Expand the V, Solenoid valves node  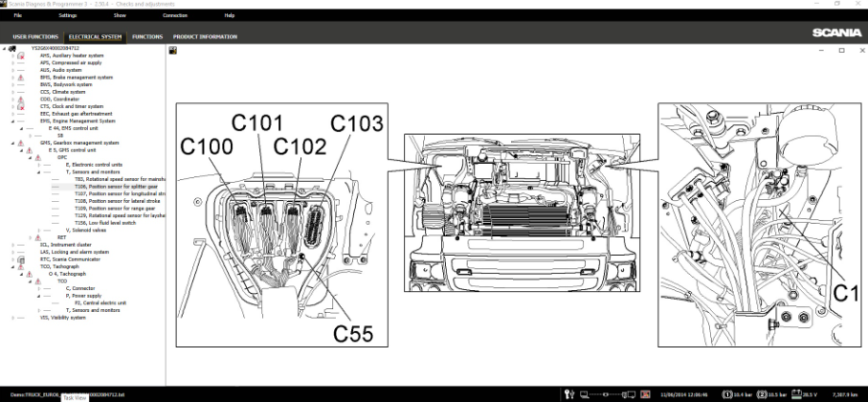click(x=38, y=230)
